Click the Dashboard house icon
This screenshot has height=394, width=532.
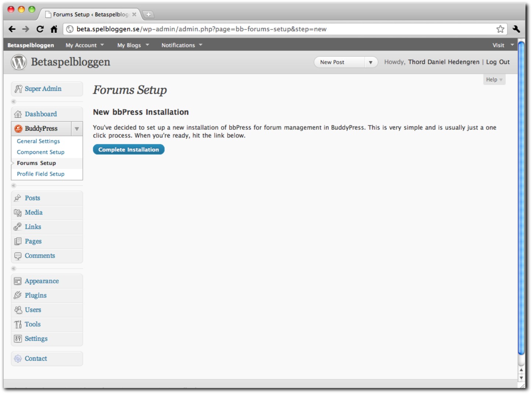pyautogui.click(x=18, y=114)
